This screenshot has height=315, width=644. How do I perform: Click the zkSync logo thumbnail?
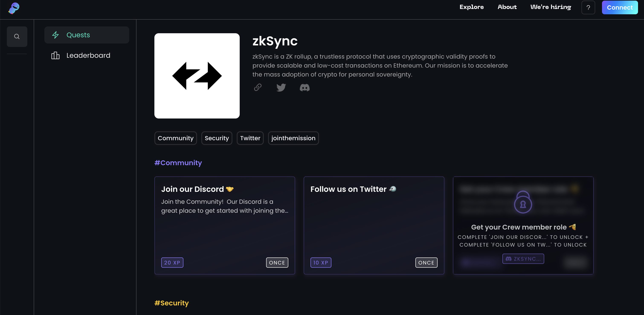point(197,76)
